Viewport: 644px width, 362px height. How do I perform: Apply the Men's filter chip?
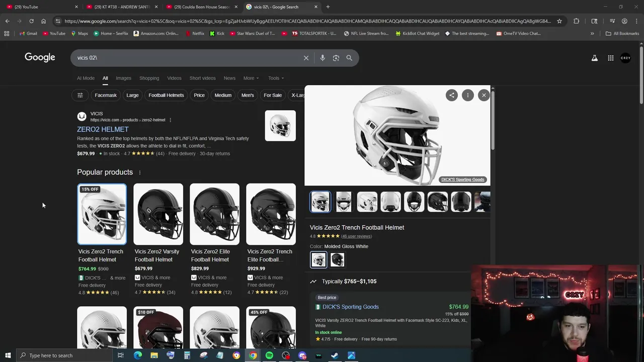pyautogui.click(x=248, y=95)
